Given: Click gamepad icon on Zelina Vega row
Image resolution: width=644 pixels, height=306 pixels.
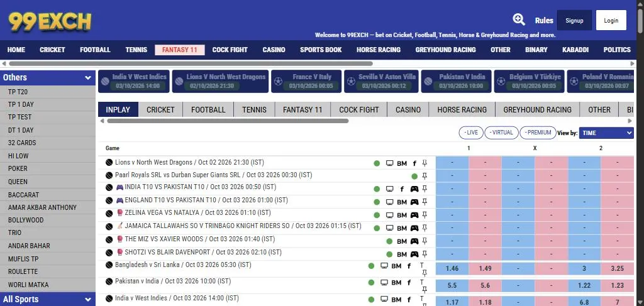Looking at the screenshot, I should (414, 215).
